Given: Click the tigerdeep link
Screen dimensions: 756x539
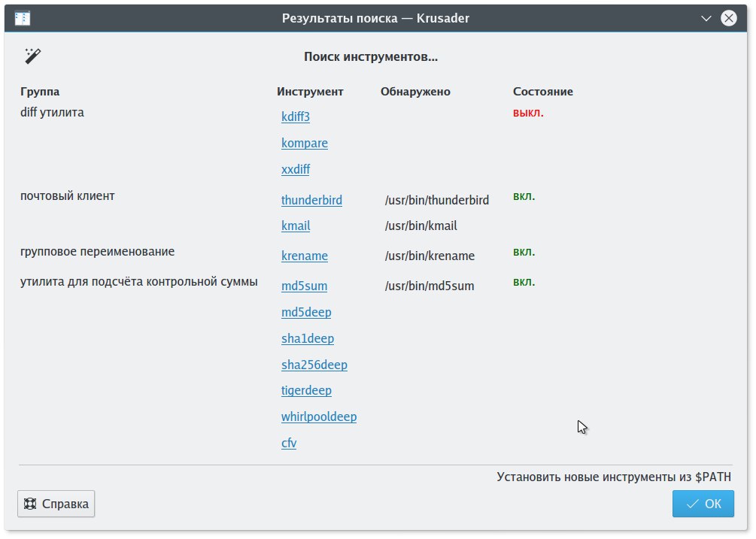Looking at the screenshot, I should (x=306, y=390).
